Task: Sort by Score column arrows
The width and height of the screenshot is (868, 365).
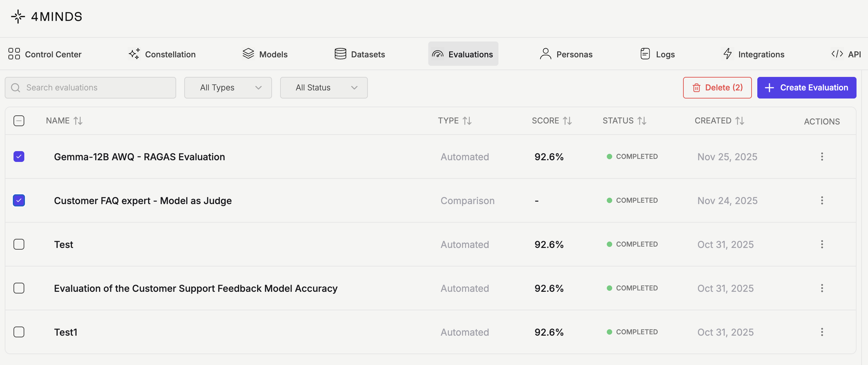Action: (567, 121)
